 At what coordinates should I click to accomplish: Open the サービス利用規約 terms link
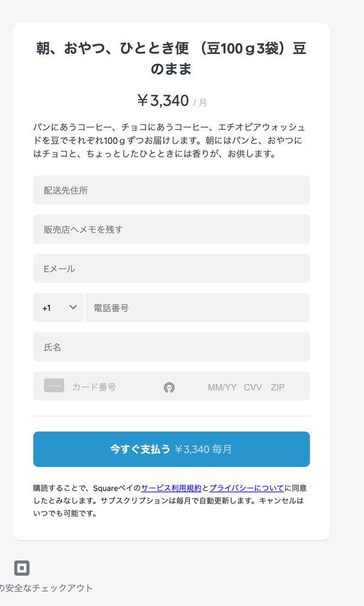[x=171, y=488]
